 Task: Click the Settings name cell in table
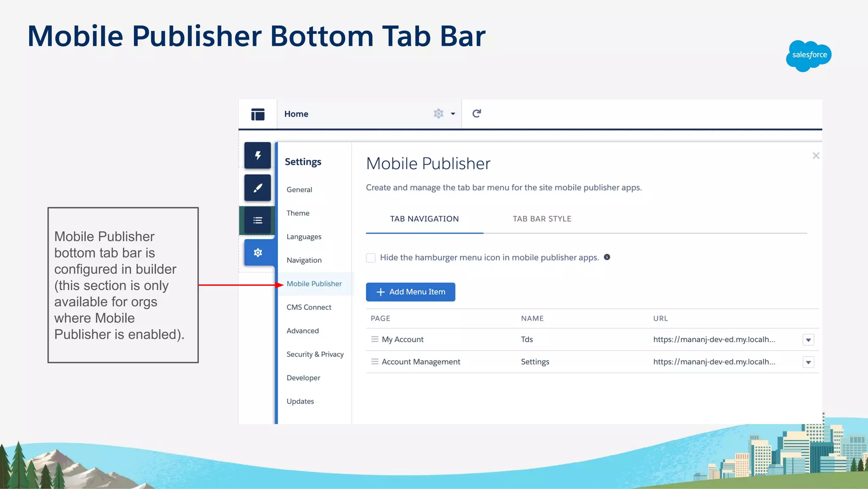(x=535, y=362)
